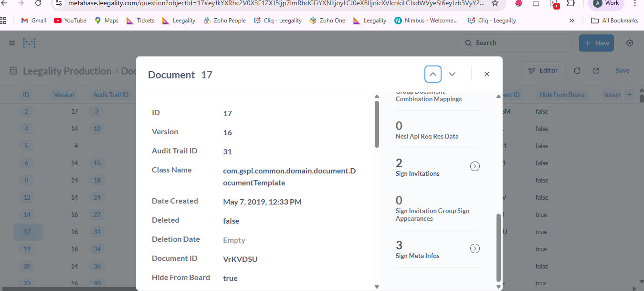
Task: Bookmark this page with the star icon
Action: pyautogui.click(x=495, y=3)
